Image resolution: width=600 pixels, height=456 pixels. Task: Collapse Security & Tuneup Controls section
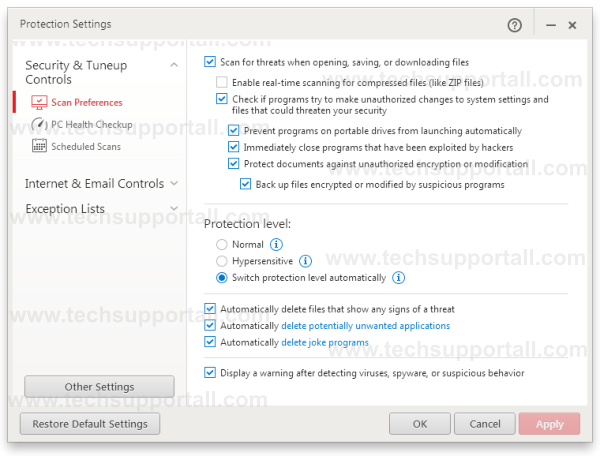point(174,65)
